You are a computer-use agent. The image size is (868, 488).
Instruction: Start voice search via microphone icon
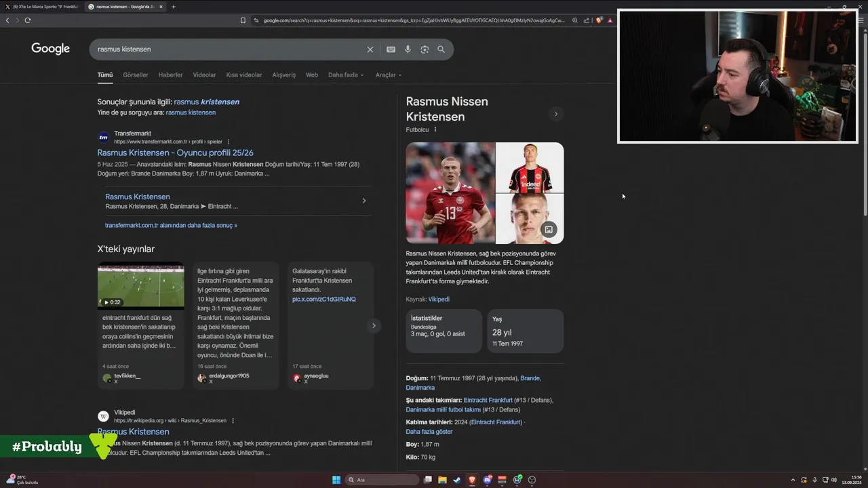click(x=408, y=49)
